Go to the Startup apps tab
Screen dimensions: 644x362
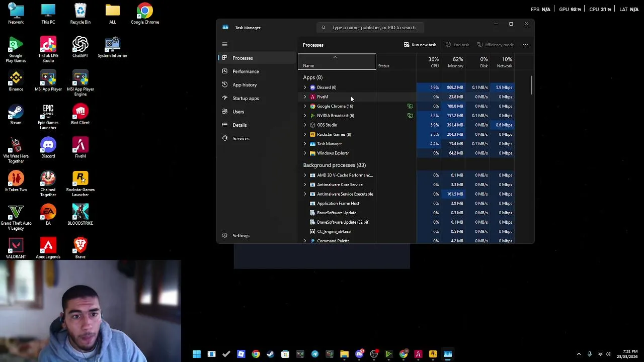tap(257, 98)
